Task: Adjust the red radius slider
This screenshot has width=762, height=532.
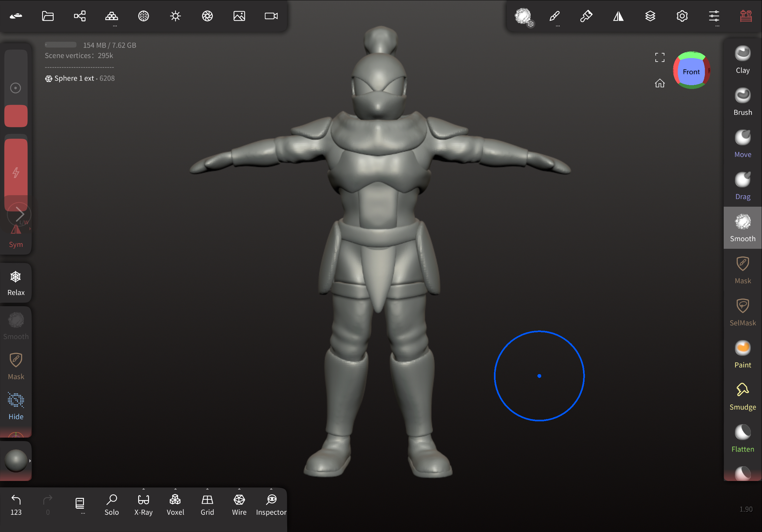Action: coord(16,89)
